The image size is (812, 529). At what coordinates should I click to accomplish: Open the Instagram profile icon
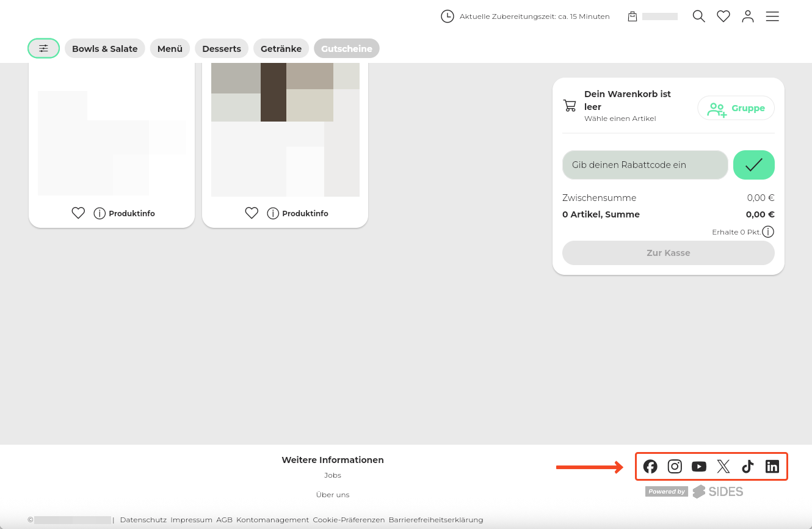675,467
